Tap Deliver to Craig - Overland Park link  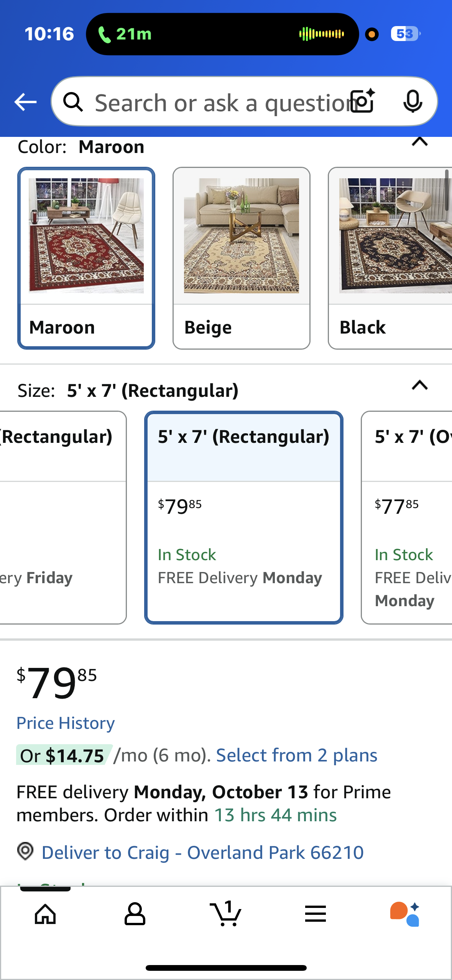pos(202,853)
